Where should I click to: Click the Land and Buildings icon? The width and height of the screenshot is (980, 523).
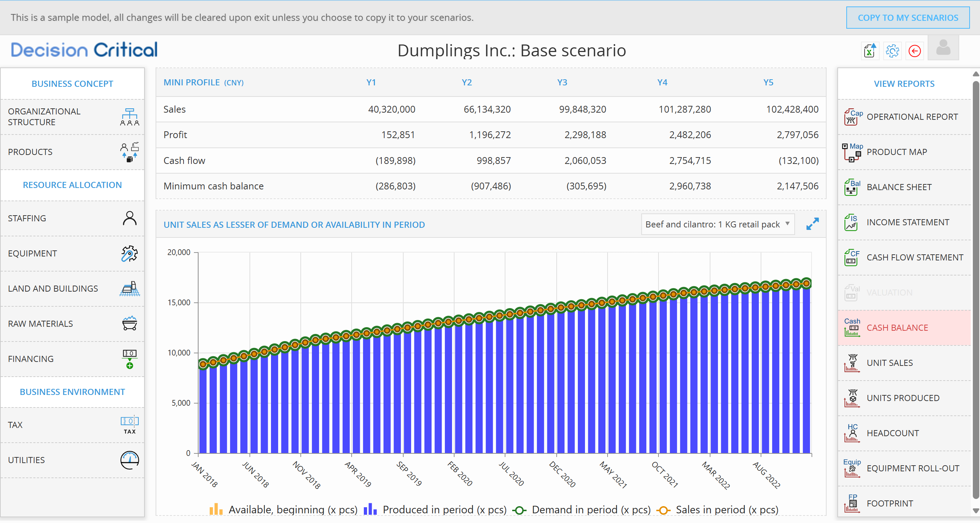[129, 288]
